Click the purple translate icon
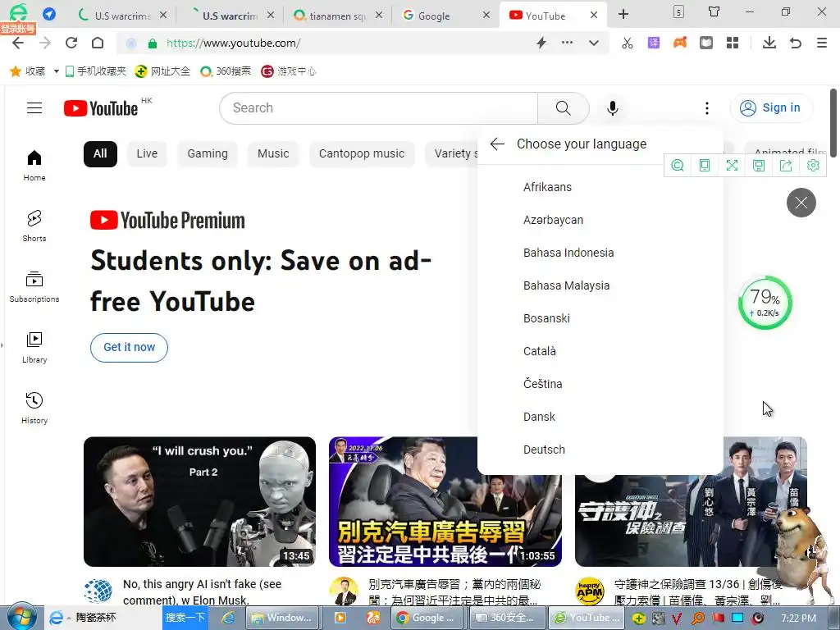This screenshot has height=630, width=840. click(x=654, y=43)
